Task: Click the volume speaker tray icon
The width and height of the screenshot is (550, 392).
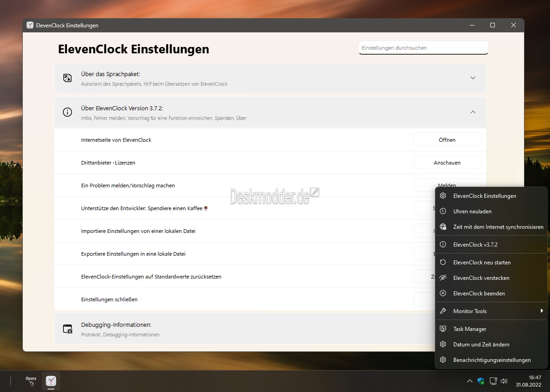Action: pos(504,381)
